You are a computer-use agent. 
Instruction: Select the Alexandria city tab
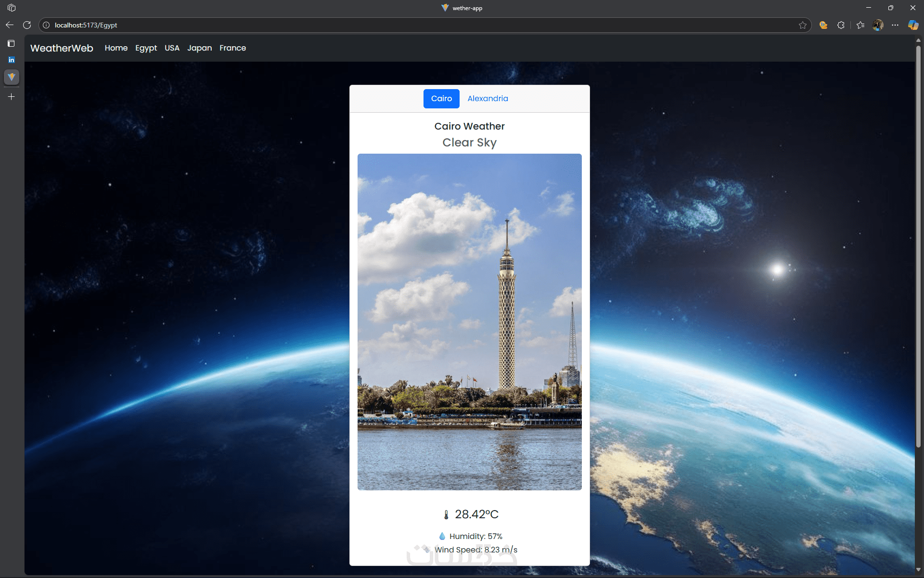pyautogui.click(x=488, y=99)
